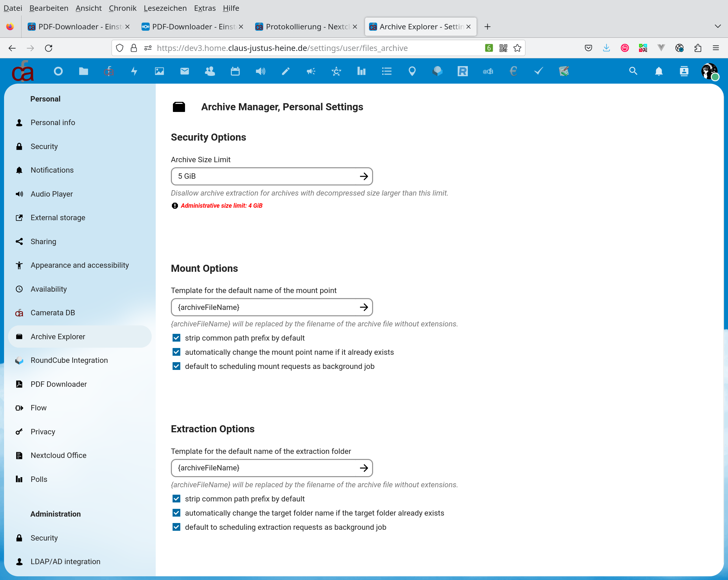Open the Photos app icon
The width and height of the screenshot is (728, 580).
pyautogui.click(x=159, y=71)
